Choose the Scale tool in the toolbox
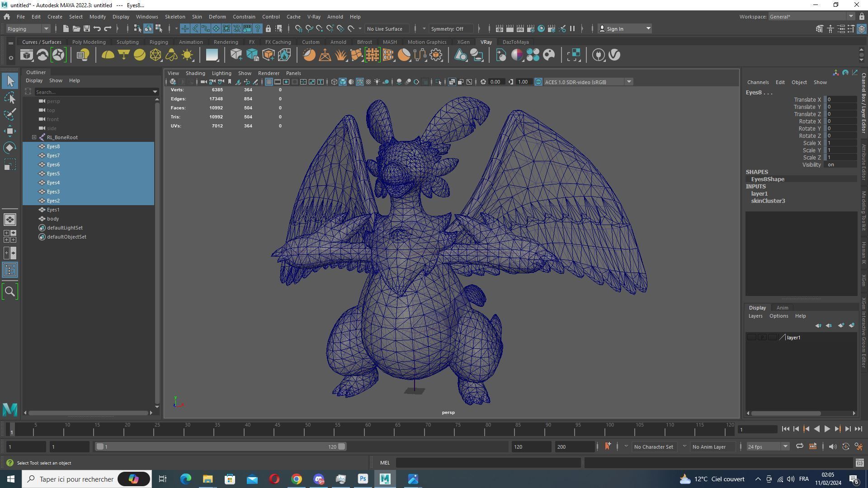 10,164
